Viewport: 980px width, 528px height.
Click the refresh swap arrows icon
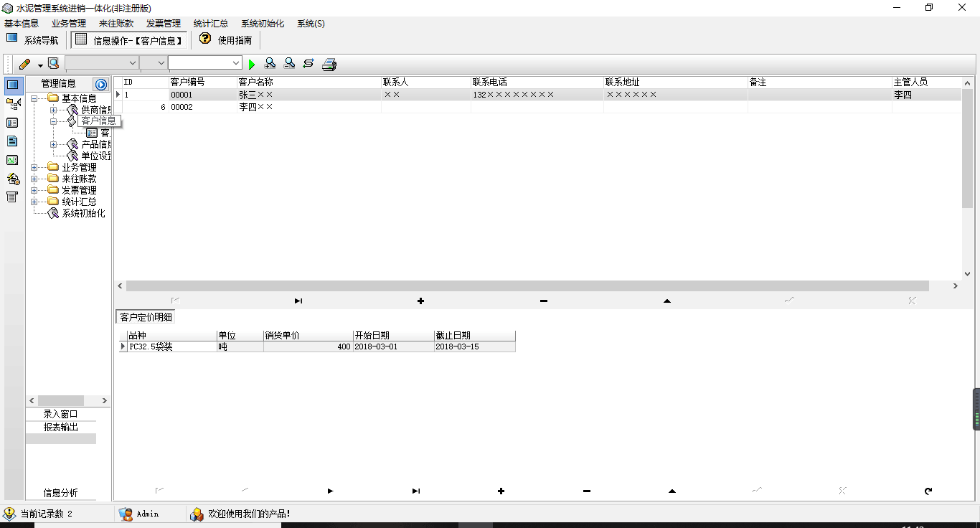(x=308, y=64)
